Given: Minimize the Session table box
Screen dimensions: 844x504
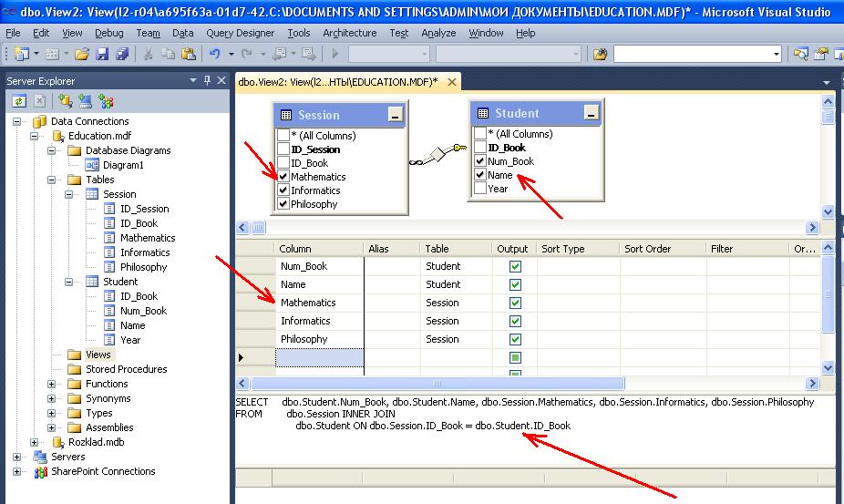Looking at the screenshot, I should 395,115.
